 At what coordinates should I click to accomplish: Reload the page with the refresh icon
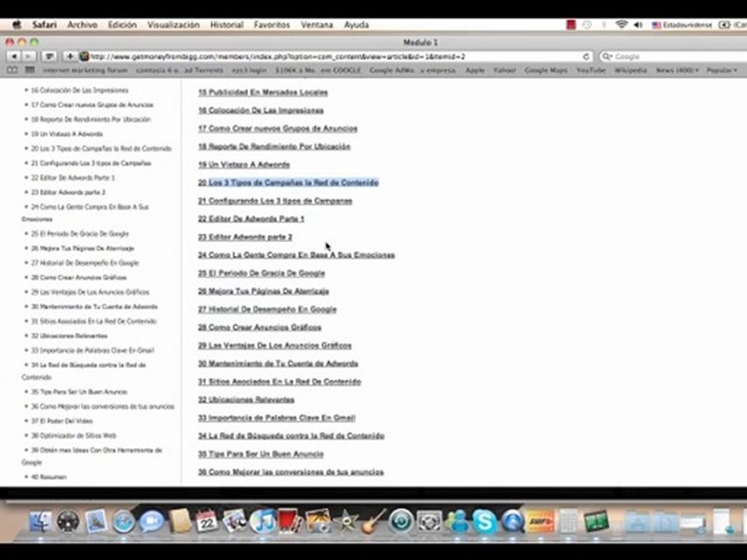tap(585, 57)
